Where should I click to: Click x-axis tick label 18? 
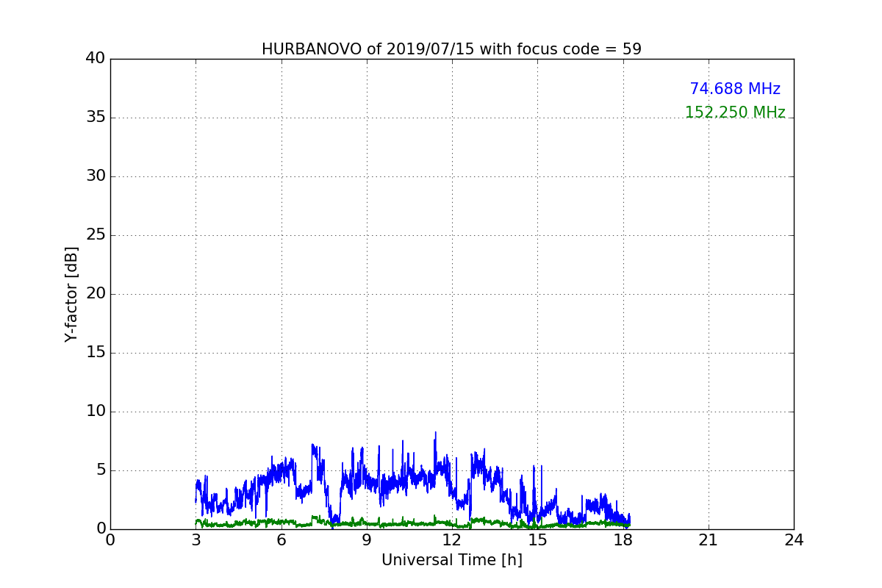pos(623,539)
